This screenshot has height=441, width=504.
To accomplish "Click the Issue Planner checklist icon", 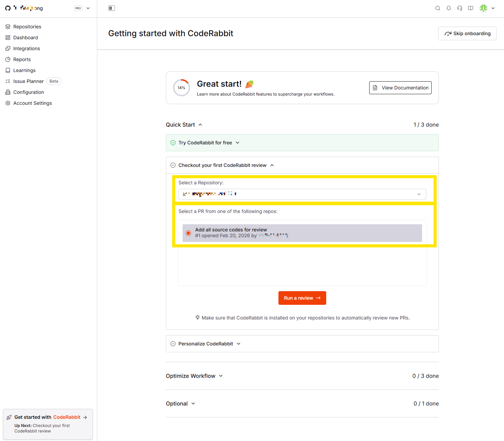I will click(8, 81).
